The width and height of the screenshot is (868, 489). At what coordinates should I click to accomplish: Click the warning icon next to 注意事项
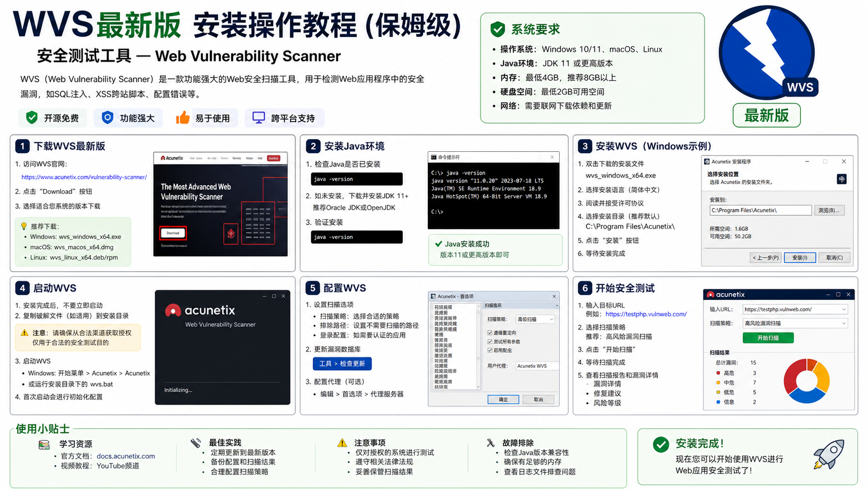tap(342, 443)
